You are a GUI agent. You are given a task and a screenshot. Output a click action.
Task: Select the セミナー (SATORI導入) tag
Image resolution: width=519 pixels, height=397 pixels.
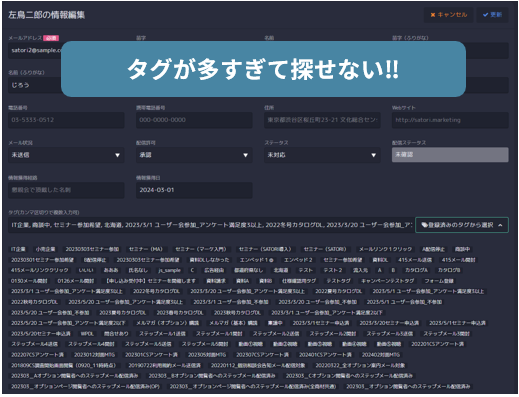[265, 249]
